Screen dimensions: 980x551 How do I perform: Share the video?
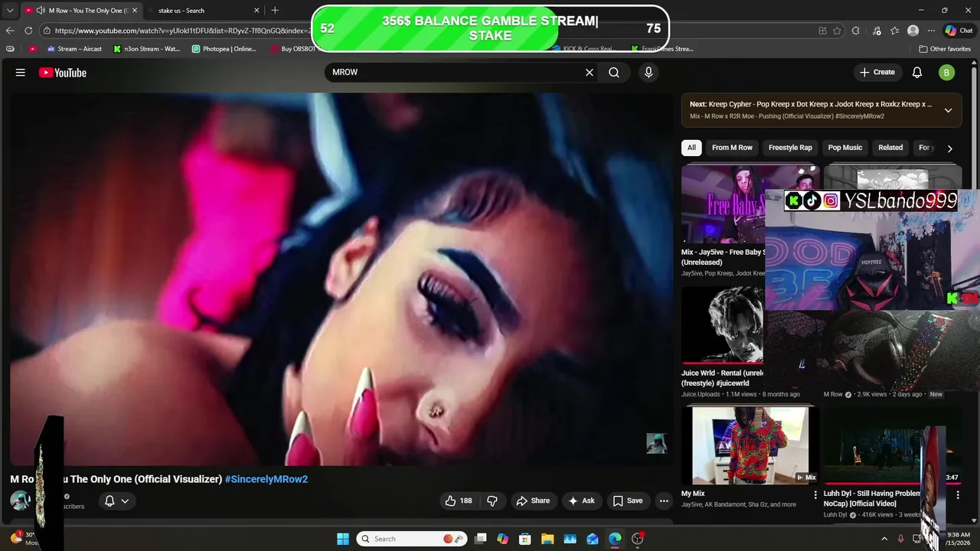533,500
